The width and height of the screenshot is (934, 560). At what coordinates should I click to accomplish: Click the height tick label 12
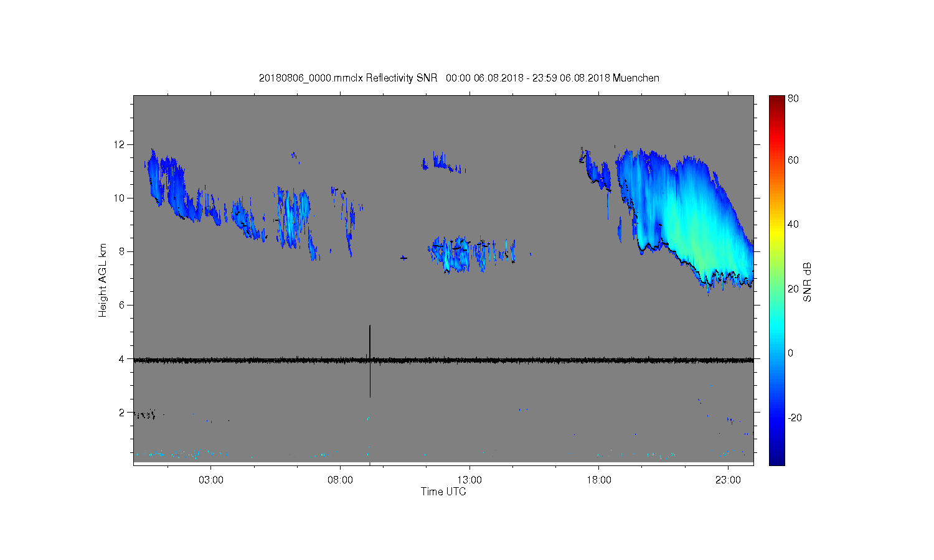(120, 144)
